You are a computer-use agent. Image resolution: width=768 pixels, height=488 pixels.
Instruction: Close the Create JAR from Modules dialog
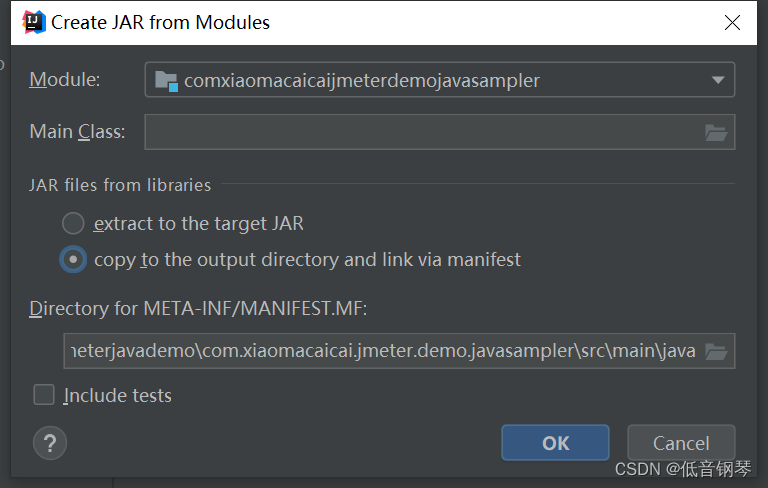[x=732, y=23]
